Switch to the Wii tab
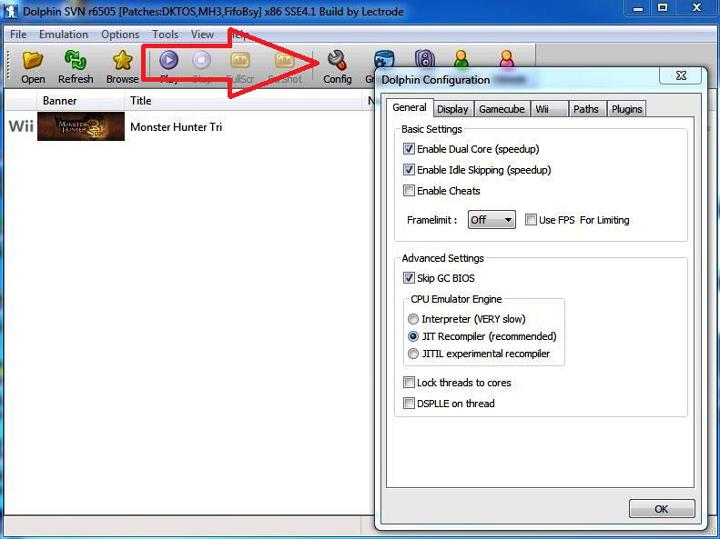The height and width of the screenshot is (539, 720). [549, 109]
